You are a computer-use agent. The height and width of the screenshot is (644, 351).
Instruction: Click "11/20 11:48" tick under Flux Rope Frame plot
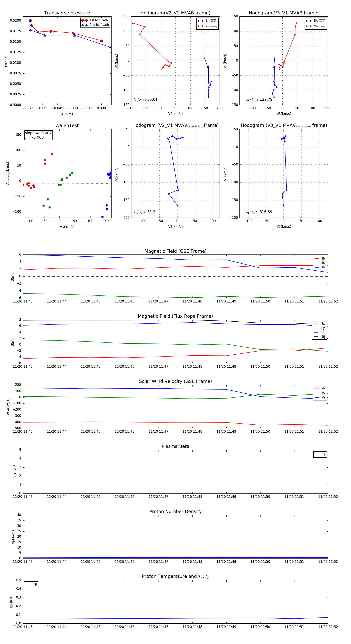pyautogui.click(x=192, y=366)
